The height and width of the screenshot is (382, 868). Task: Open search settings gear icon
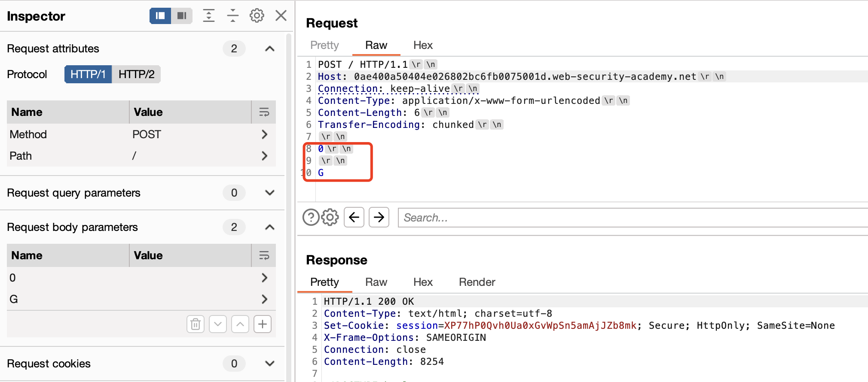330,217
